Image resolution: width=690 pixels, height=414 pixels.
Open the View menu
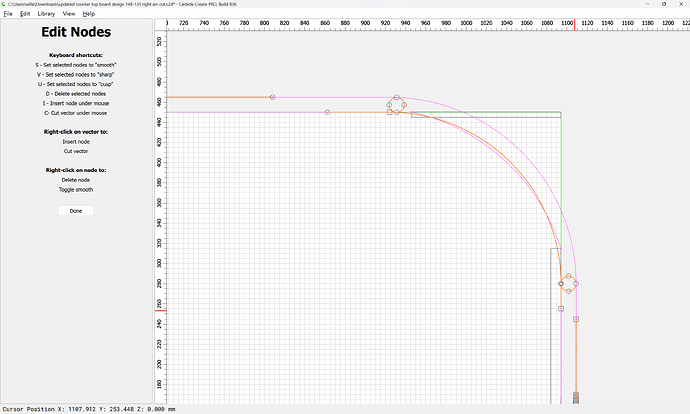68,14
